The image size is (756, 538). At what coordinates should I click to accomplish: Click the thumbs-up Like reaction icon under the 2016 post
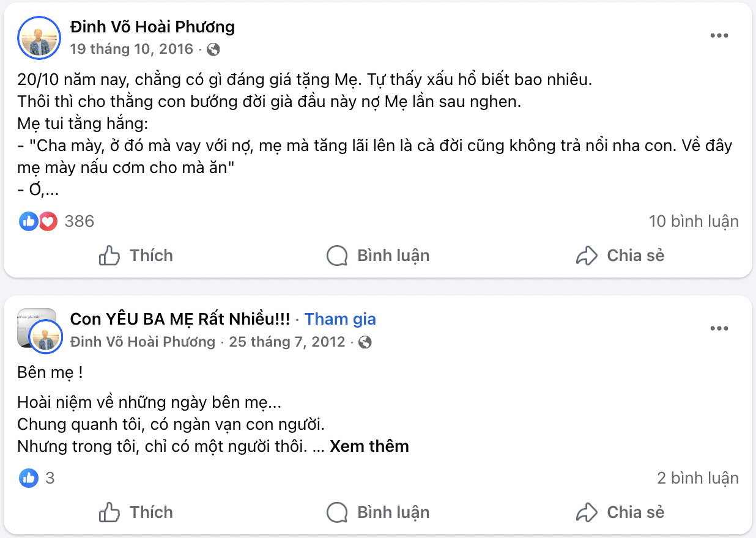(x=28, y=221)
